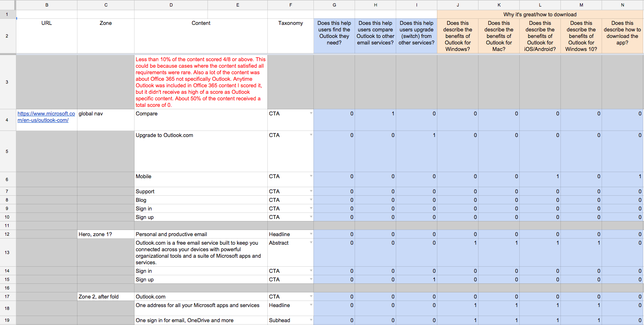The width and height of the screenshot is (644, 325).
Task: Select column G header
Action: tap(334, 5)
